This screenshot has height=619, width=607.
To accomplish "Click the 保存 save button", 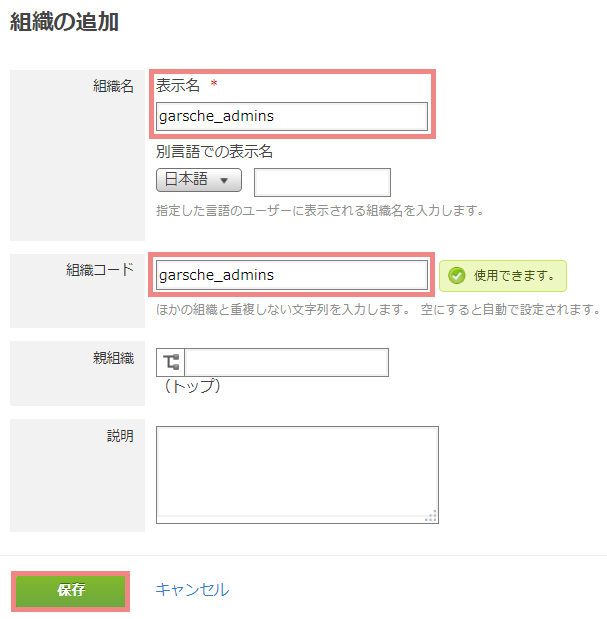I will [x=71, y=591].
